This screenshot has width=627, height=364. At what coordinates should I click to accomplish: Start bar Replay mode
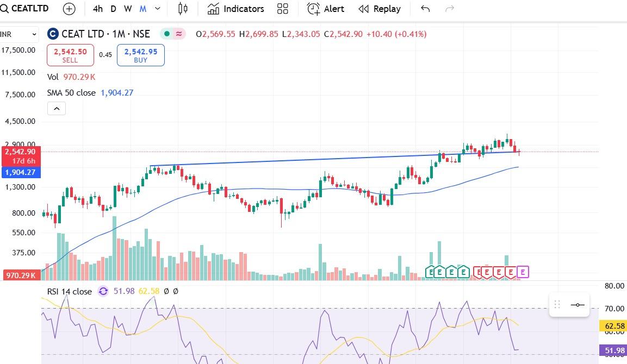(380, 9)
